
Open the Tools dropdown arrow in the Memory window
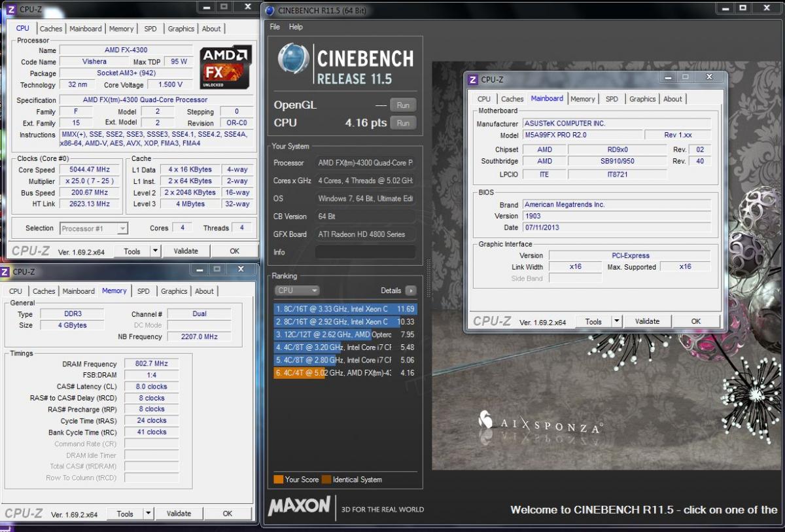click(148, 514)
